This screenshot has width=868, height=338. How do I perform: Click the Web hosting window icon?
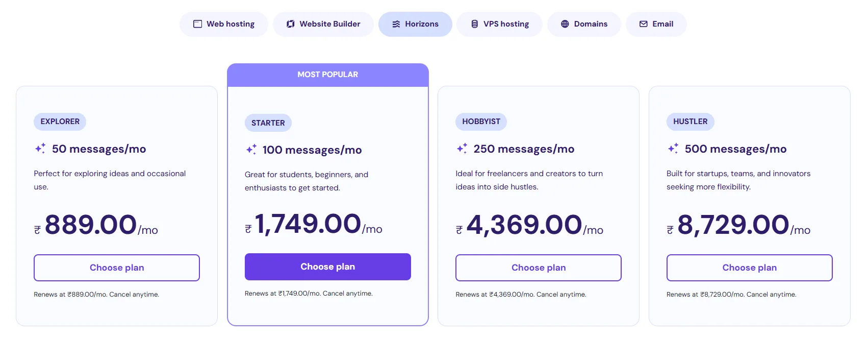197,24
